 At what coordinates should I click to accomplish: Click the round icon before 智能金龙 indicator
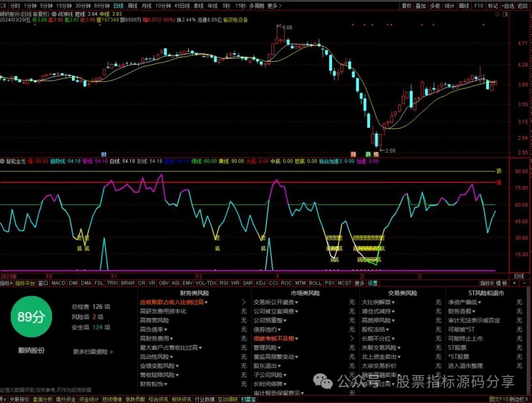pos(2,161)
